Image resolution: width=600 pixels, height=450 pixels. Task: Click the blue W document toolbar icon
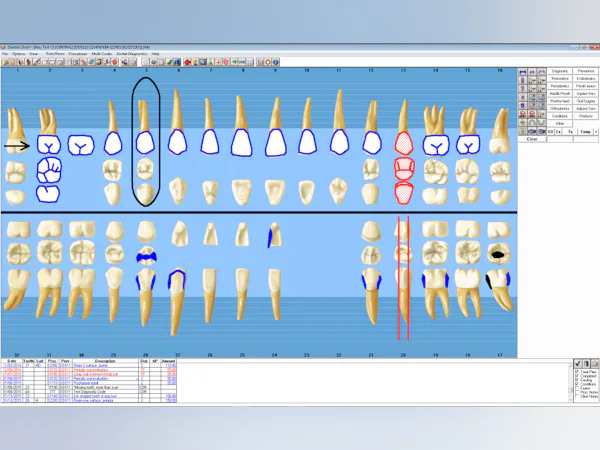pyautogui.click(x=203, y=62)
